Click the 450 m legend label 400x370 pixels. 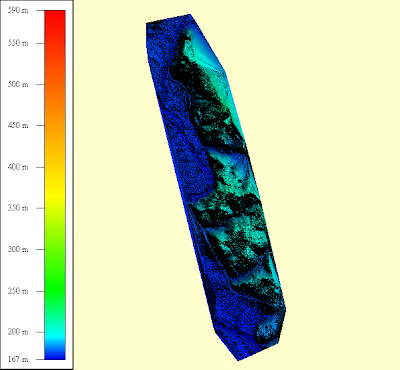[x=18, y=125]
